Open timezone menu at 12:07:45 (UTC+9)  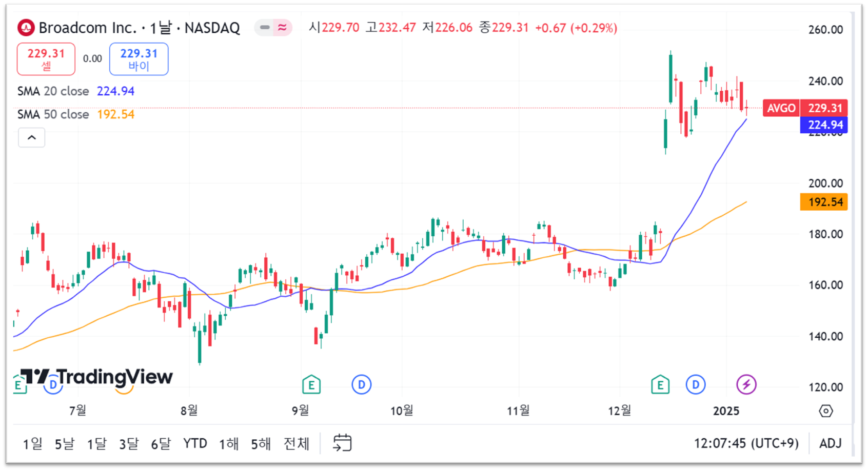click(x=746, y=443)
